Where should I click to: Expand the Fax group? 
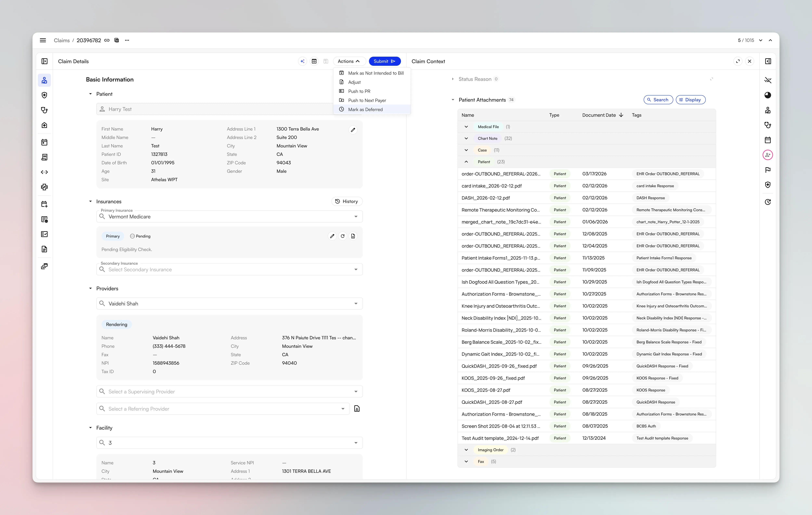[x=466, y=462]
